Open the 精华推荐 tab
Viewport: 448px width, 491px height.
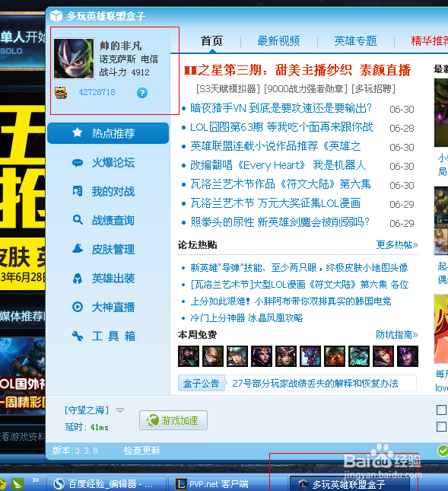430,40
